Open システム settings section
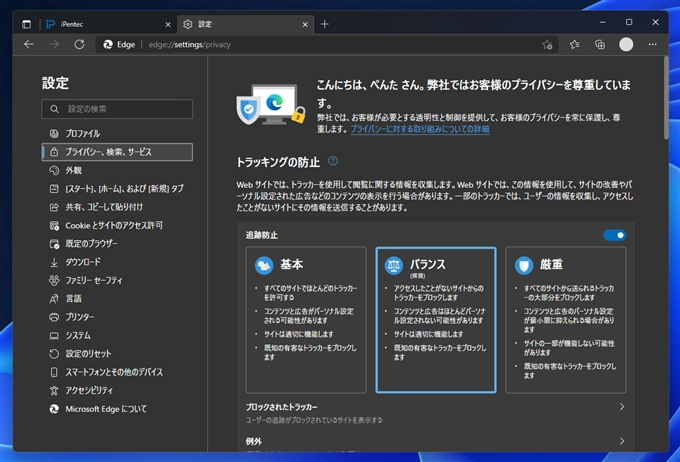This screenshot has height=462, width=680. click(117, 335)
